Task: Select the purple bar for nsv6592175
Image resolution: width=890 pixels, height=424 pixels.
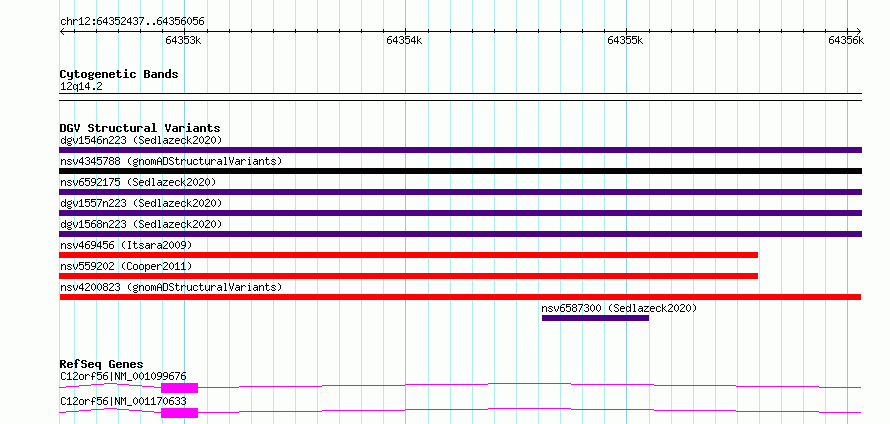Action: [460, 192]
